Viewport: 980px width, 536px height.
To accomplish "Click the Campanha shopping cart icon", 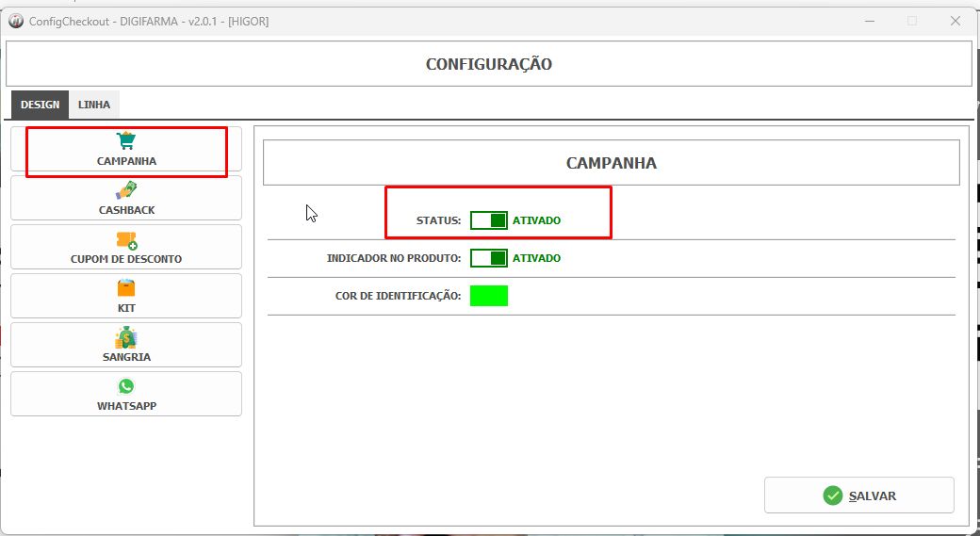I will coord(126,140).
